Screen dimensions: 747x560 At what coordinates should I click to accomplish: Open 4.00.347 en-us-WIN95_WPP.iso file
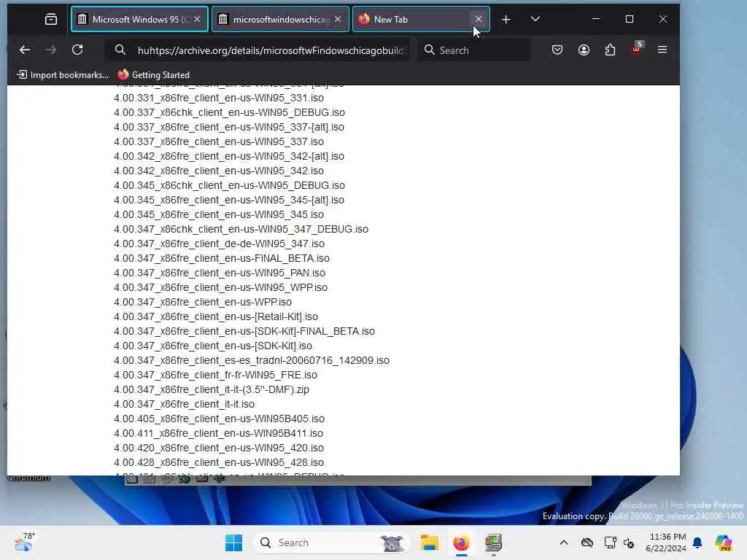[x=220, y=287]
